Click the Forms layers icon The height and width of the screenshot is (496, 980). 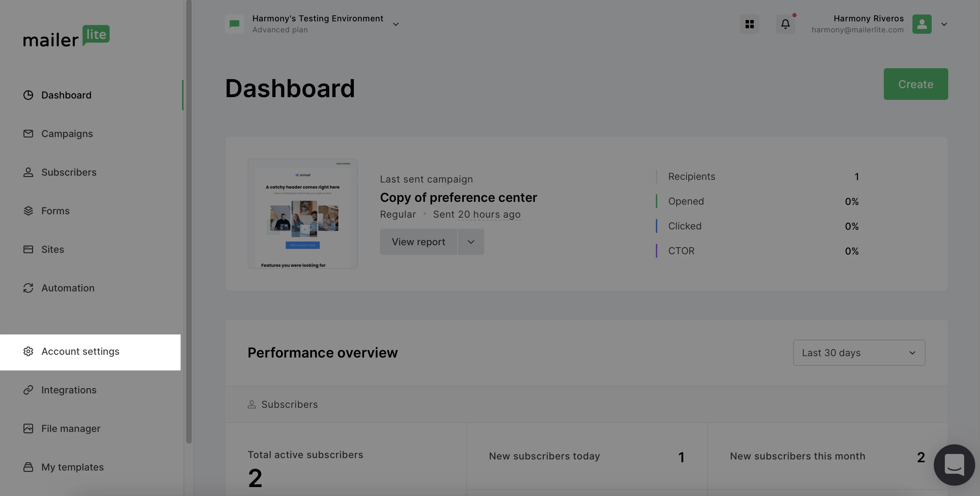(x=28, y=211)
